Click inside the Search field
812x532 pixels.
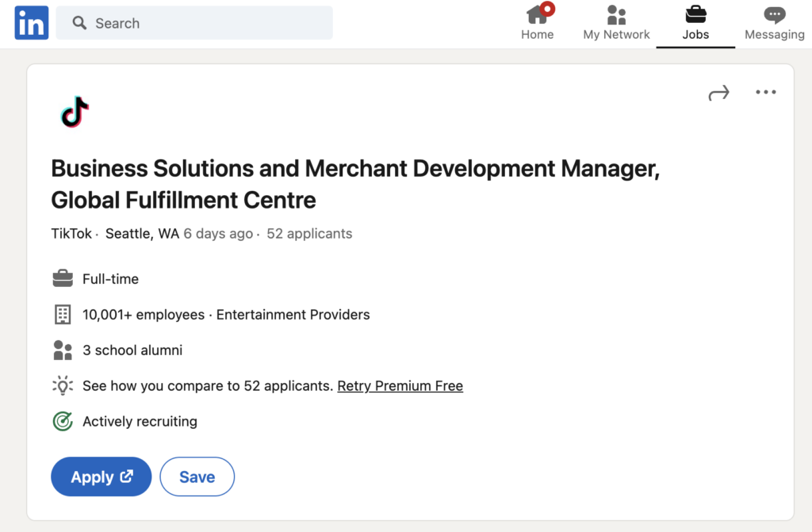194,23
